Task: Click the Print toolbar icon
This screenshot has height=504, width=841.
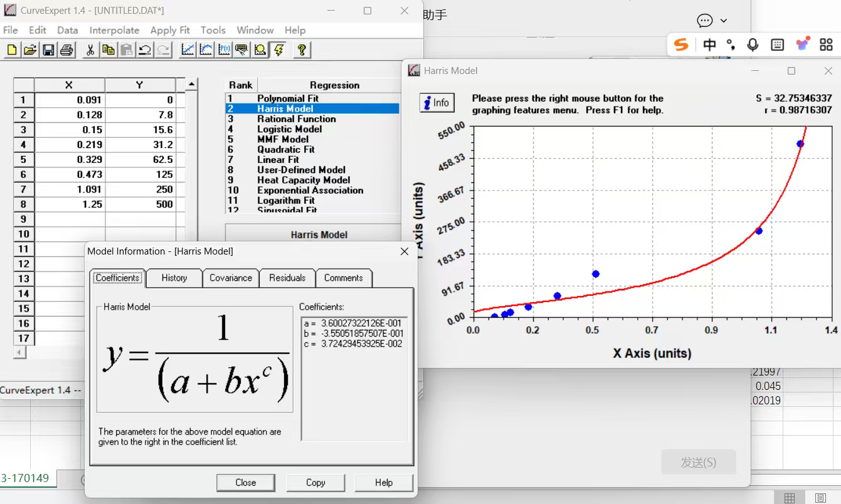Action: (66, 50)
